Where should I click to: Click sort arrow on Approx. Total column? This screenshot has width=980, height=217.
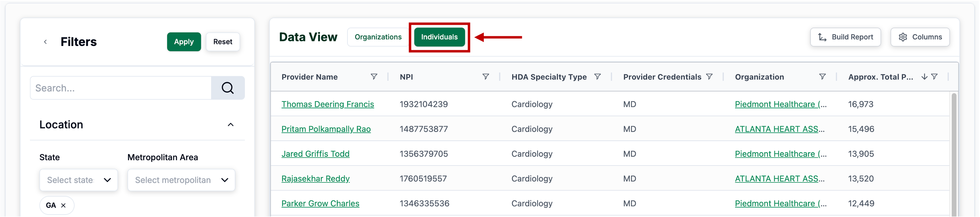coord(924,77)
